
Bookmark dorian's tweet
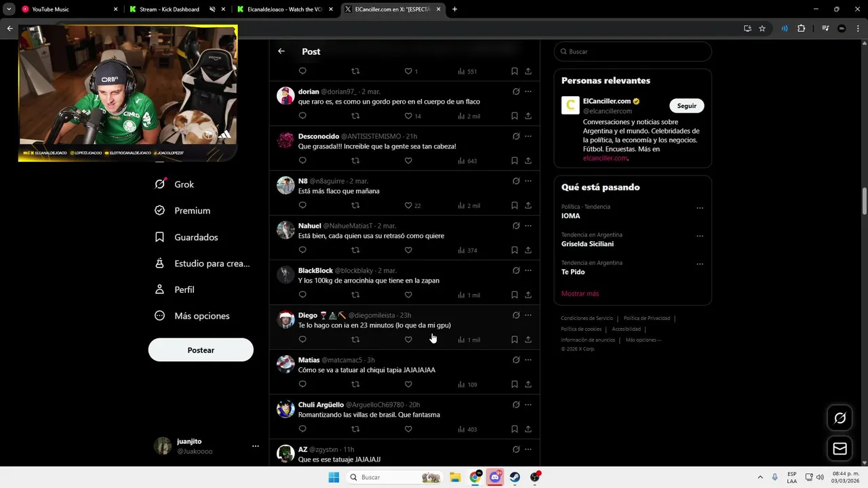[515, 116]
